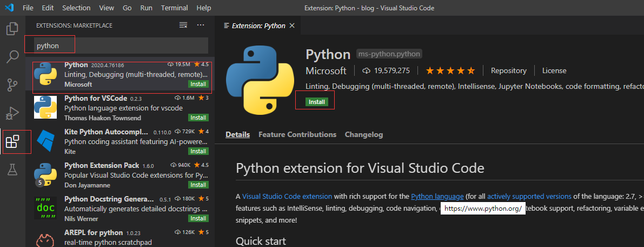Open the Repository link

[x=508, y=70]
